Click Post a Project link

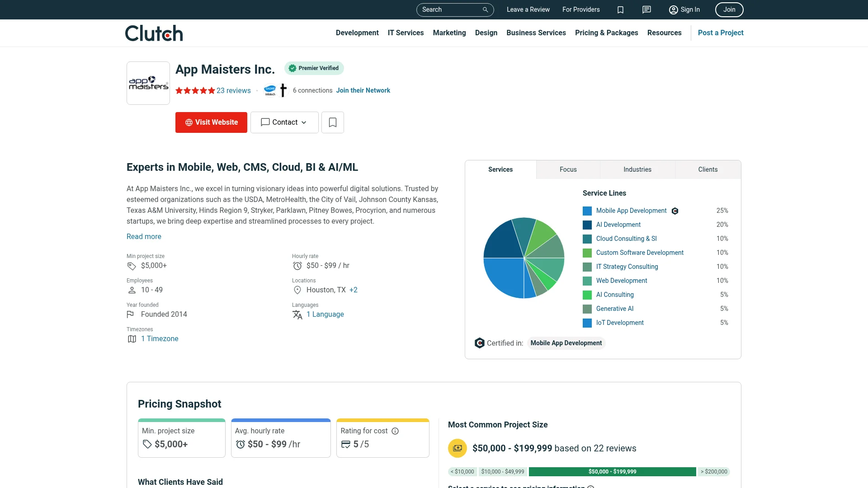point(721,33)
